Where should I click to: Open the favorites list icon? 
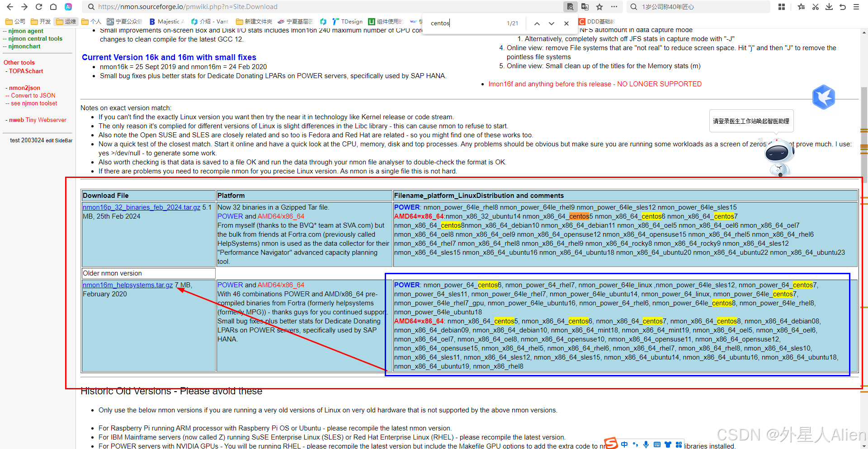[801, 7]
